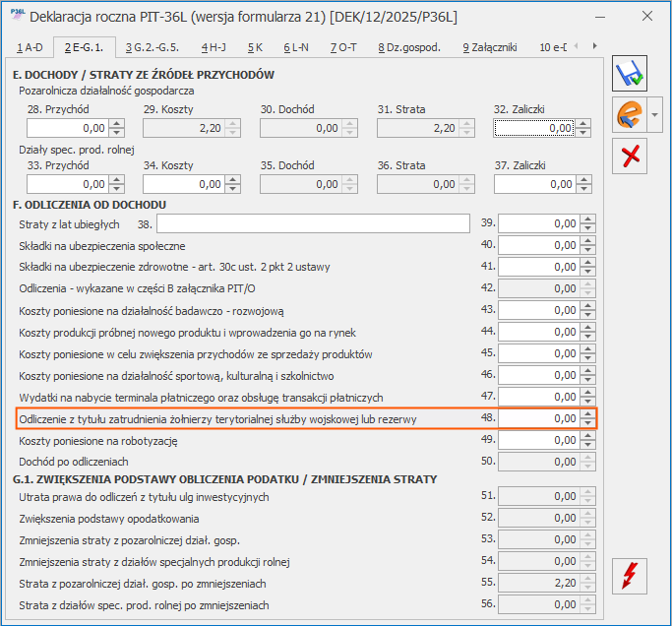
Task: Click the 'Wydatki na nabycie terminala płatniczego' label
Action: (x=201, y=398)
